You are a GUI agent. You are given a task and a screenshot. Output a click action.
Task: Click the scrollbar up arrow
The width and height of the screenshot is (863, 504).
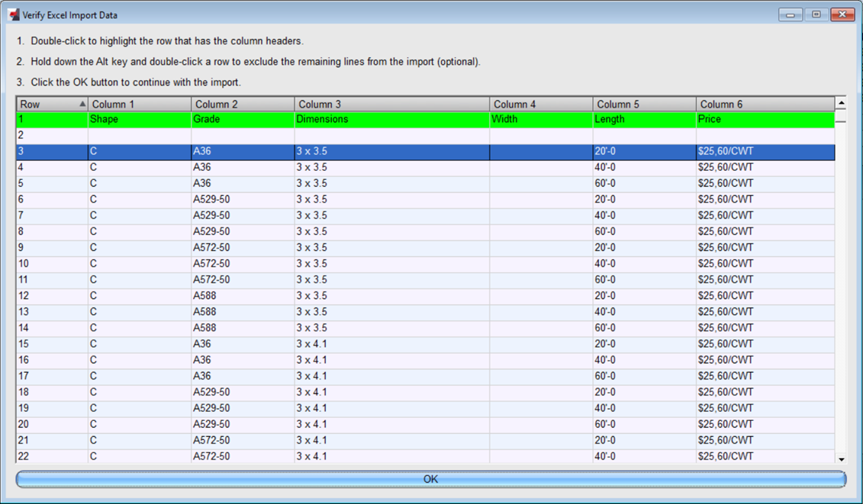pos(842,103)
